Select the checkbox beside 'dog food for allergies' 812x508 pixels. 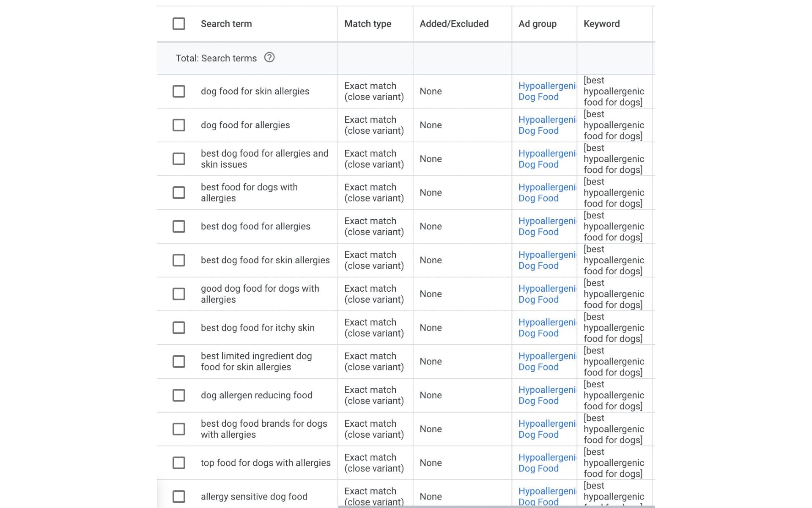179,125
